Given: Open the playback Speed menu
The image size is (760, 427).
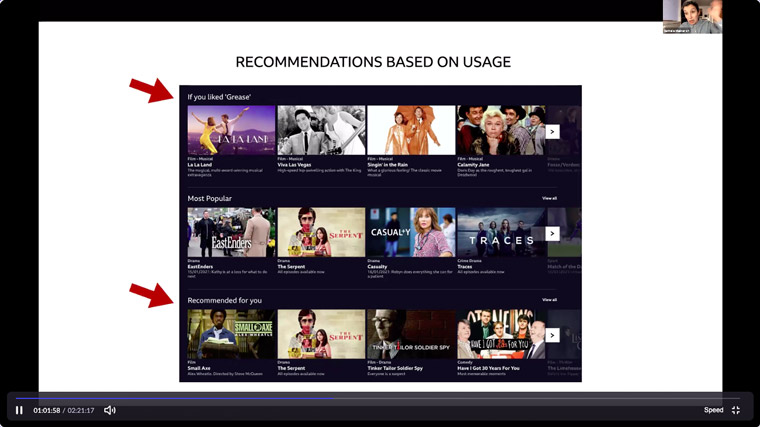Looking at the screenshot, I should pyautogui.click(x=713, y=410).
